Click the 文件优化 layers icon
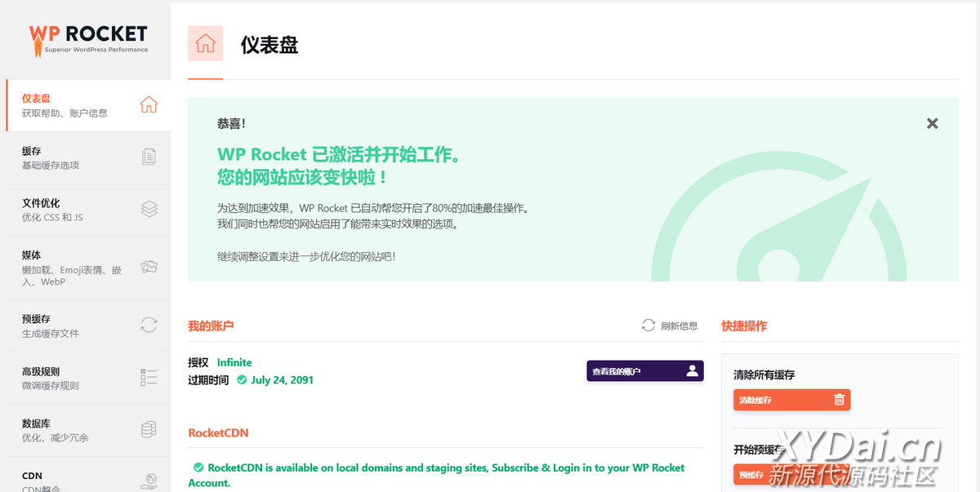This screenshot has height=492, width=980. (x=149, y=209)
